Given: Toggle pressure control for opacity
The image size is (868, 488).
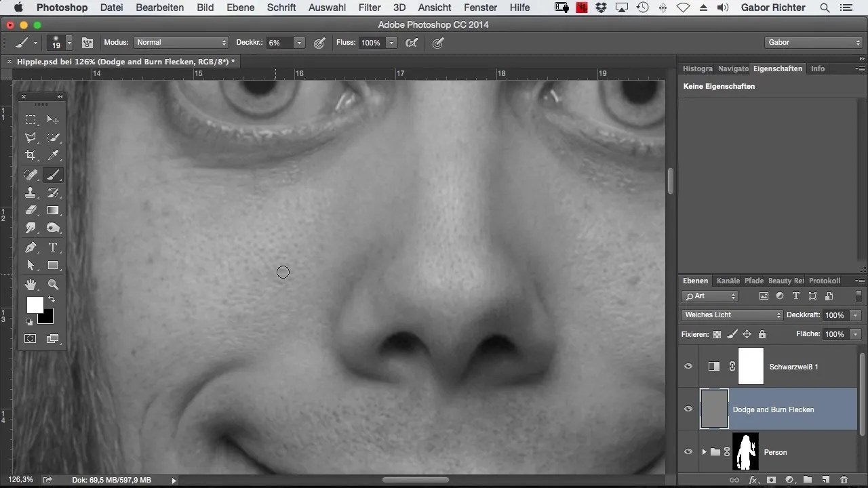Looking at the screenshot, I should point(319,43).
